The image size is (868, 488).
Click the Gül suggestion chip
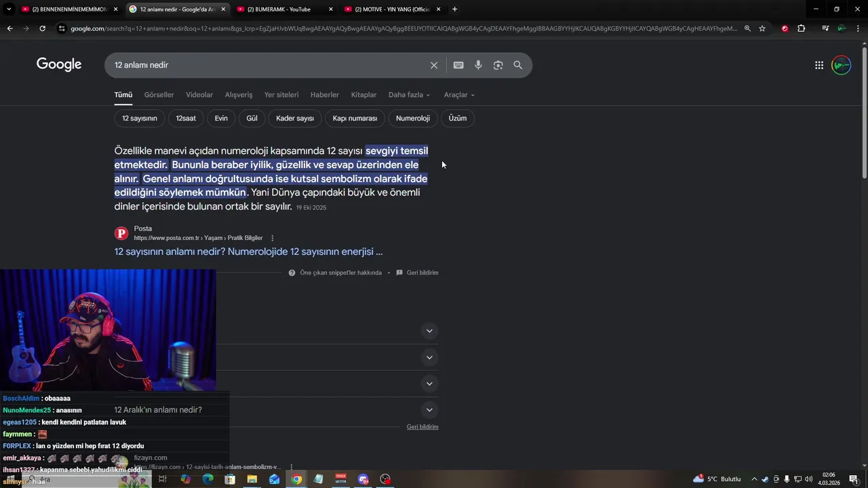pos(252,118)
